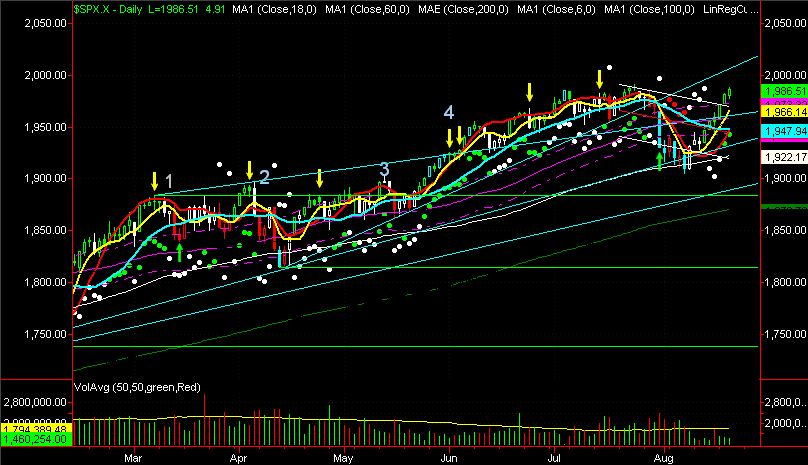Click the yellow 1,966.14 price tag
Viewport: 808px width, 465px height.
[x=784, y=112]
